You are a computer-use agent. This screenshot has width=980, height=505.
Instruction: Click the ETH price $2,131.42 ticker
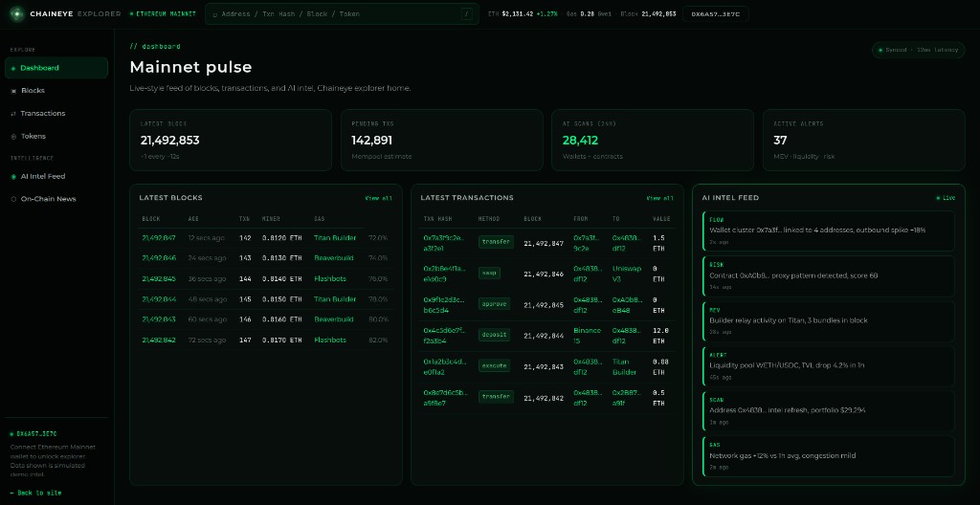[x=523, y=13]
